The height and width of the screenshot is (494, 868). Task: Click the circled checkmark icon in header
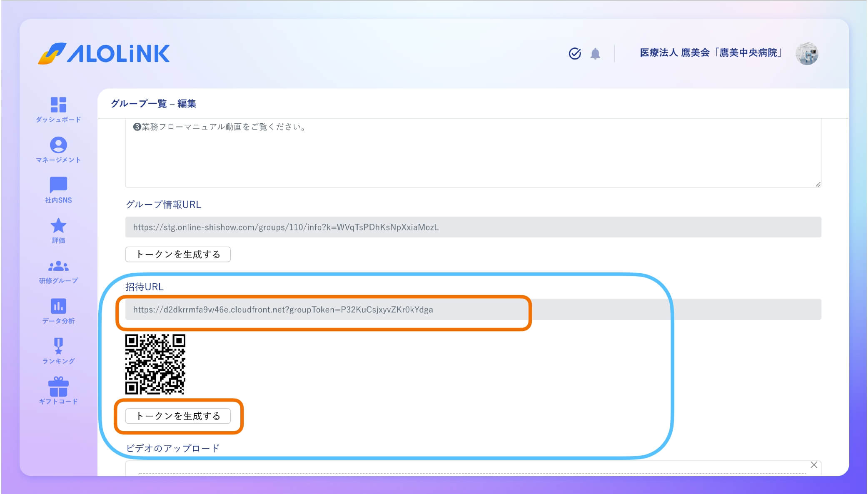tap(575, 53)
